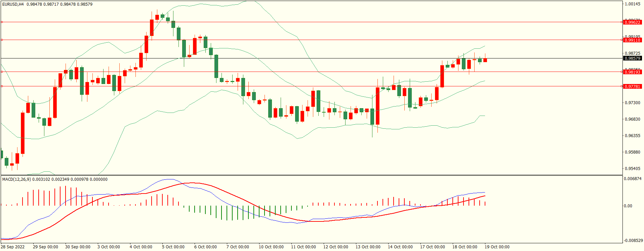Click the 0.00 zero level on MACD scale
The width and height of the screenshot is (644, 251).
point(628,206)
